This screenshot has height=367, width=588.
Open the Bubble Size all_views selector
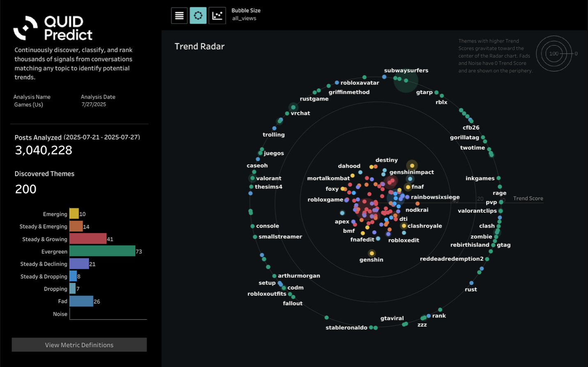point(246,14)
